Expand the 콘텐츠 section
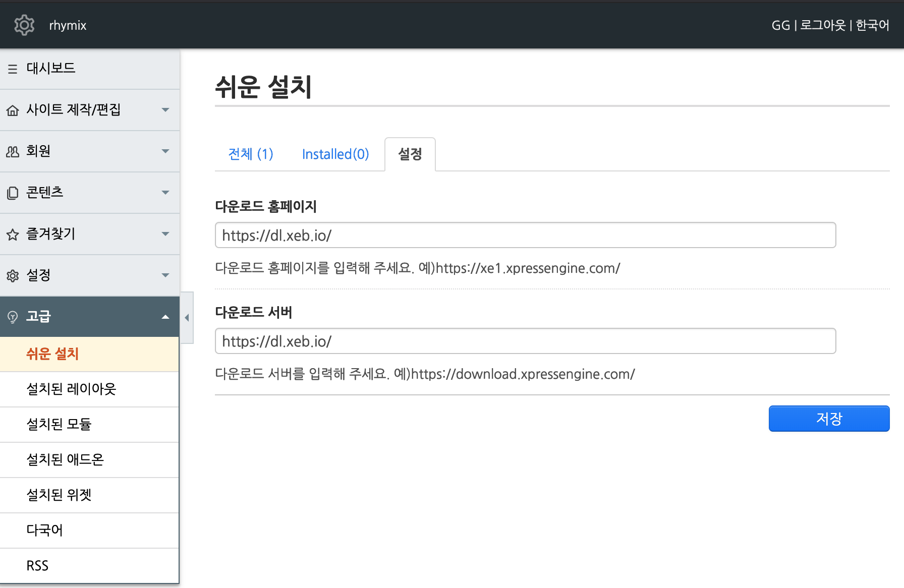The image size is (904, 588). coord(165,192)
